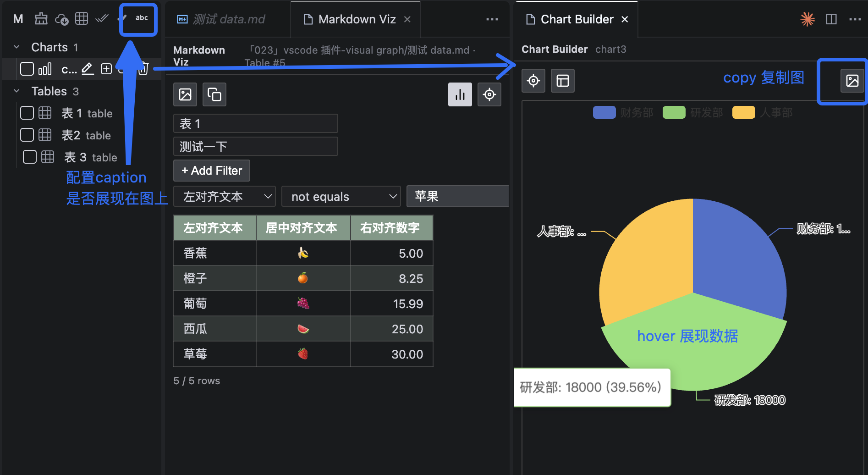
Task: Click the 30.00 cell in 草莓 row
Action: [x=392, y=353]
